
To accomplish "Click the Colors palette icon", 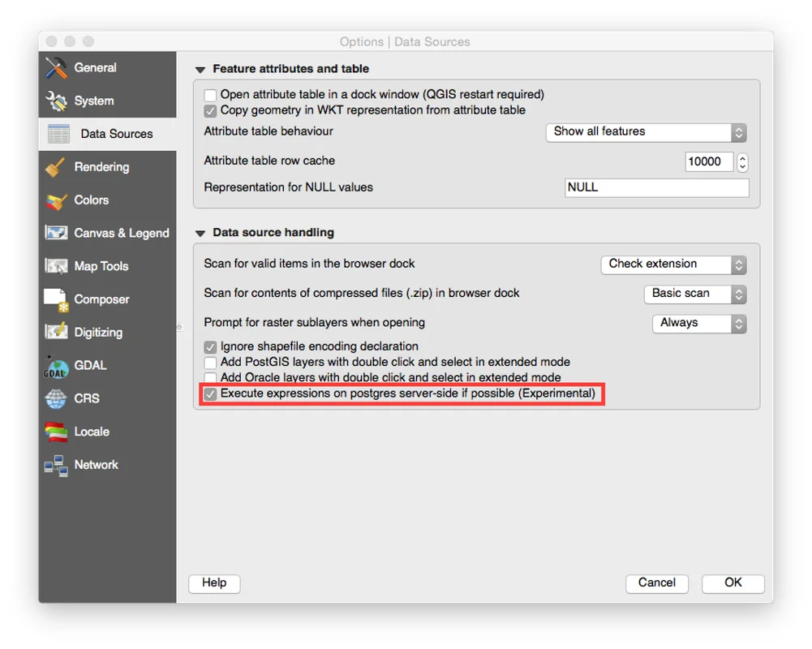I will coord(56,200).
